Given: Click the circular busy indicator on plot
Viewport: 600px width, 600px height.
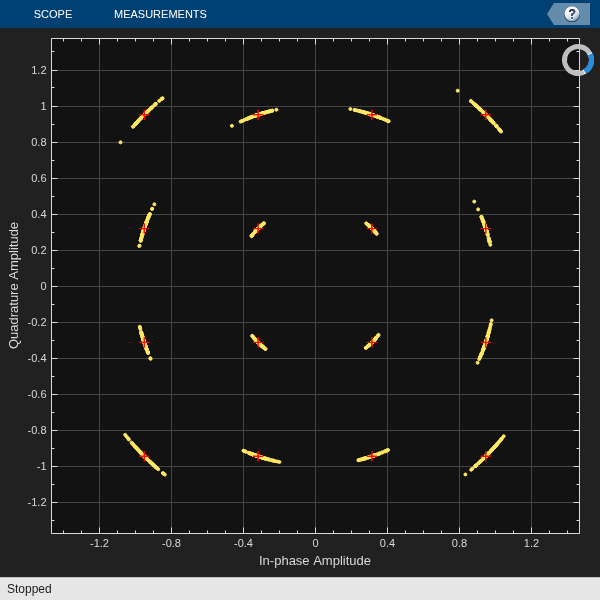Looking at the screenshot, I should 578,60.
